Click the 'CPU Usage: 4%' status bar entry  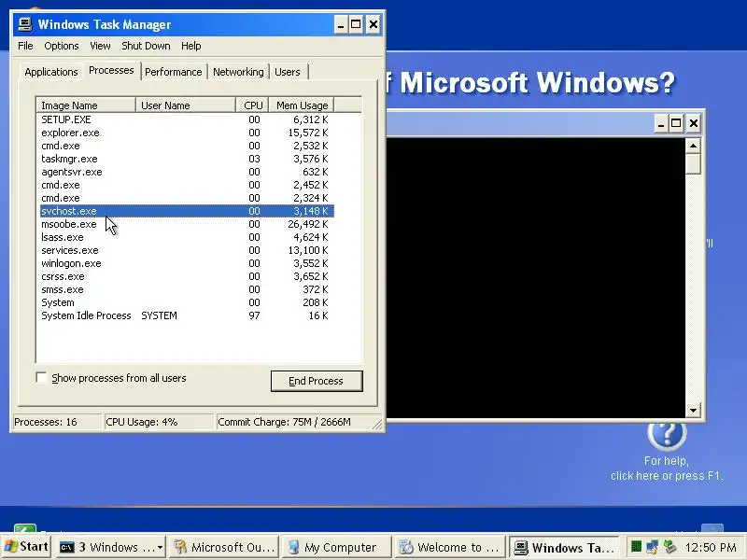158,422
